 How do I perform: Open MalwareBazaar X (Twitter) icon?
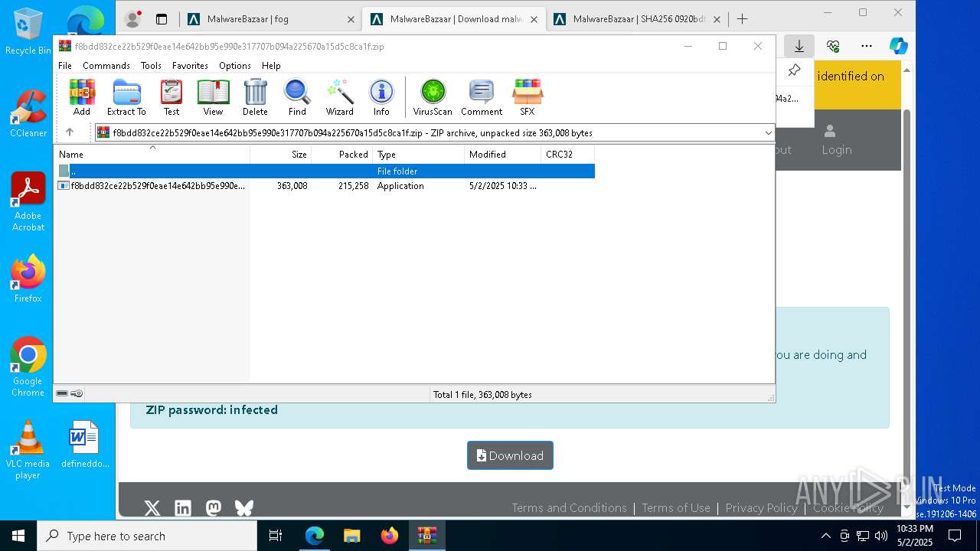(152, 508)
